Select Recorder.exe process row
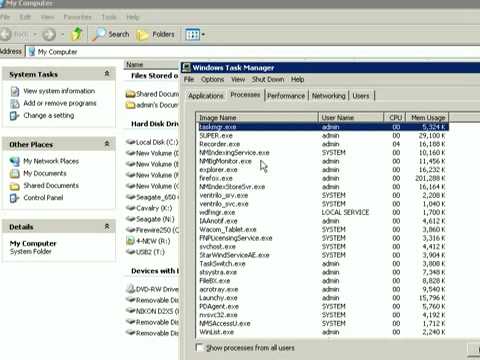 tap(322, 144)
